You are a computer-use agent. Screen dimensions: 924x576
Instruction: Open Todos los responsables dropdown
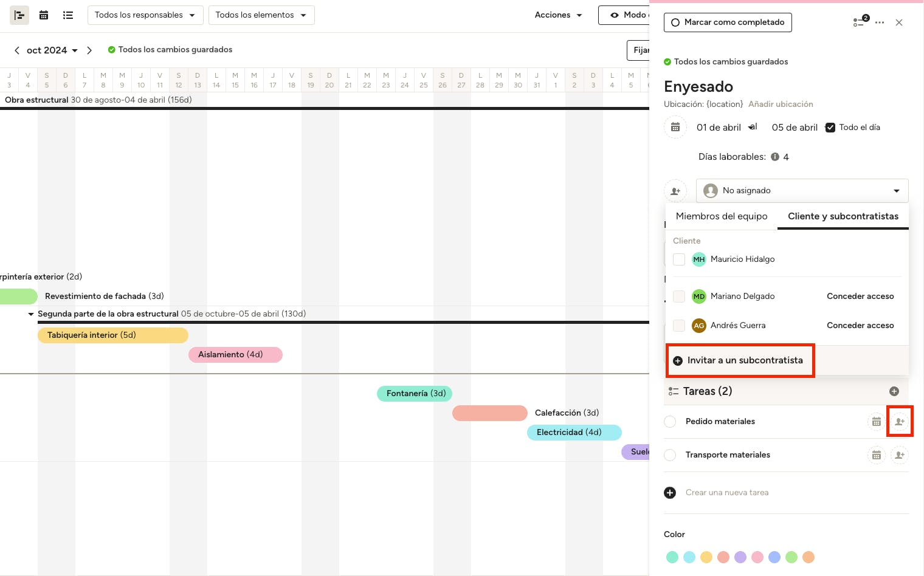click(x=145, y=15)
